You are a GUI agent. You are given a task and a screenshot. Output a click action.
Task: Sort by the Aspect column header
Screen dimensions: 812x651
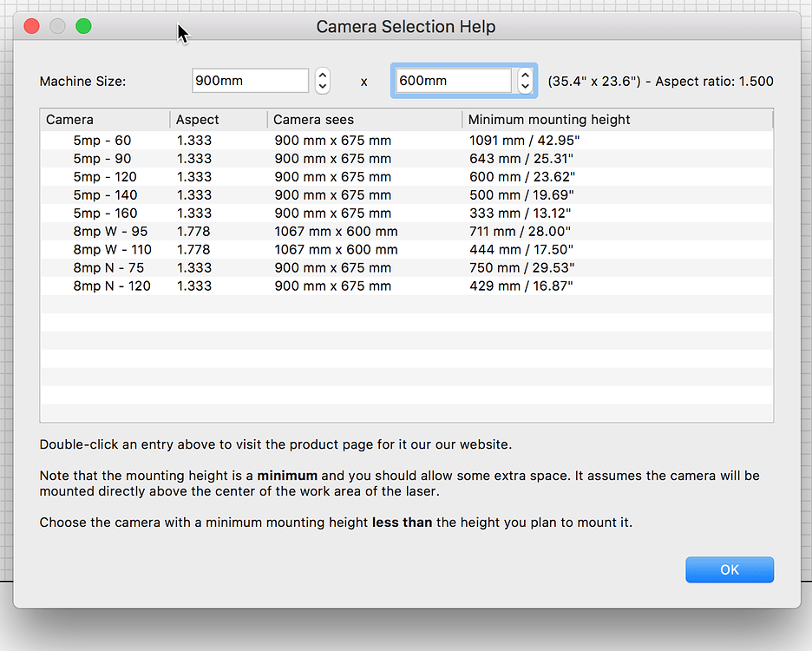[x=219, y=120]
